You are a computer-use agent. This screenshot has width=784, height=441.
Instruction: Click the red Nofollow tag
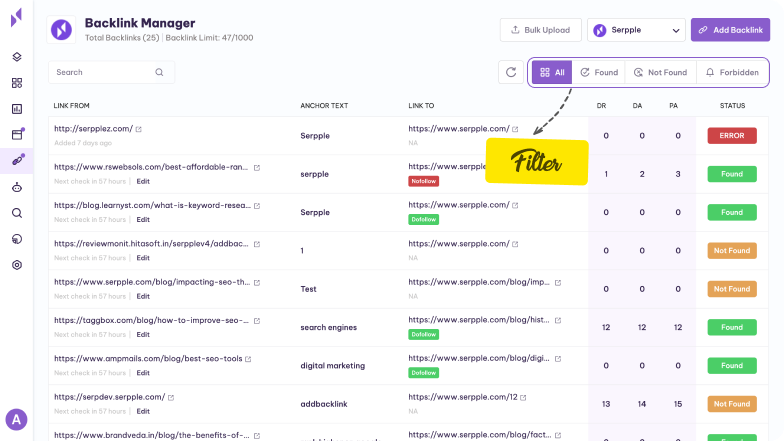tap(424, 181)
